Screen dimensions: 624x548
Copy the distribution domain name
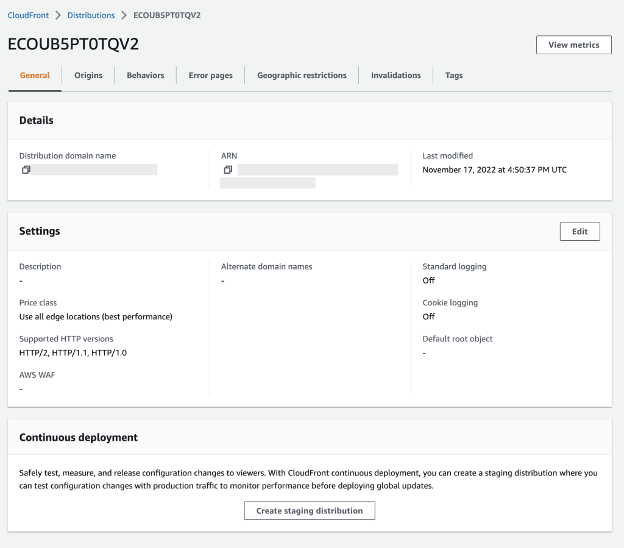[26, 170]
